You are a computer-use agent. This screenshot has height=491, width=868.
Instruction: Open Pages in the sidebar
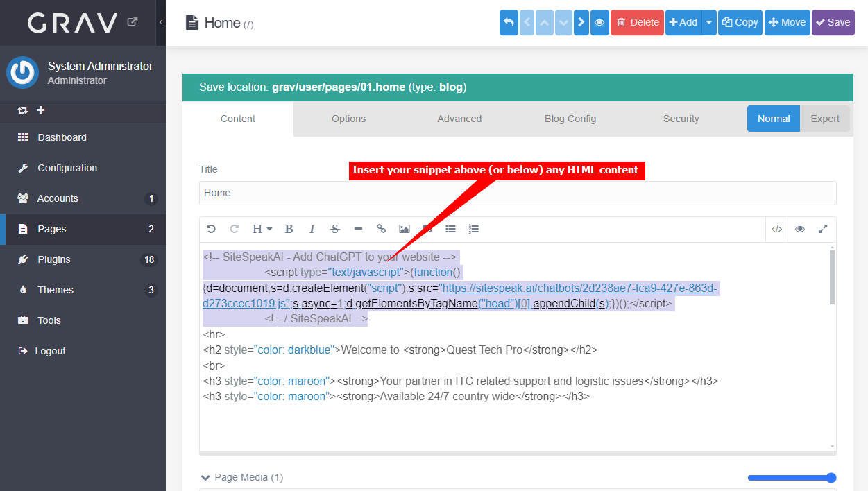[x=83, y=229]
